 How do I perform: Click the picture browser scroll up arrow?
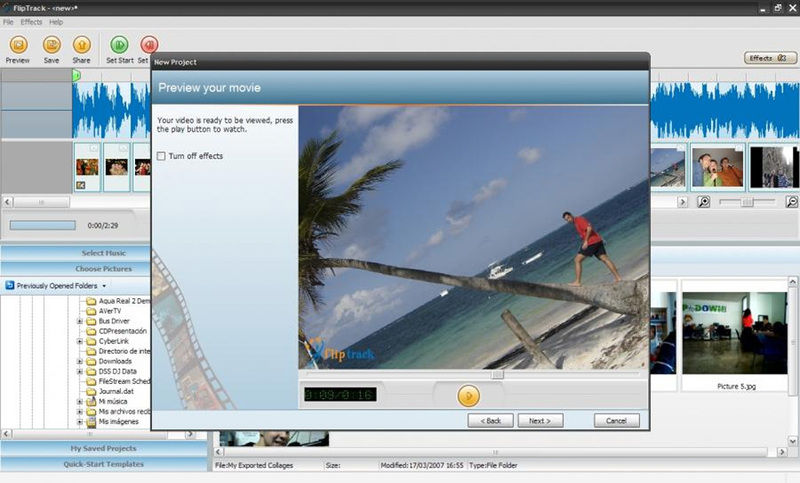click(x=793, y=282)
